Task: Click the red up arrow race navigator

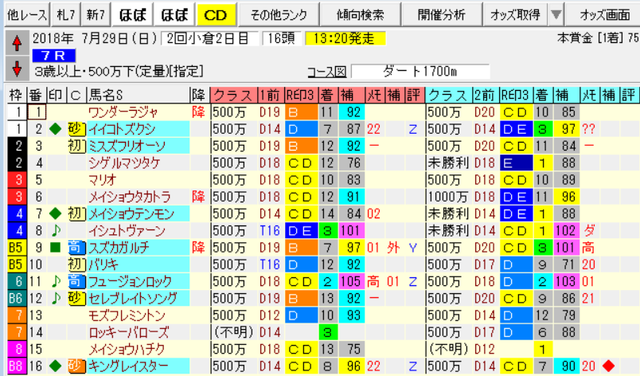Action: tap(17, 43)
